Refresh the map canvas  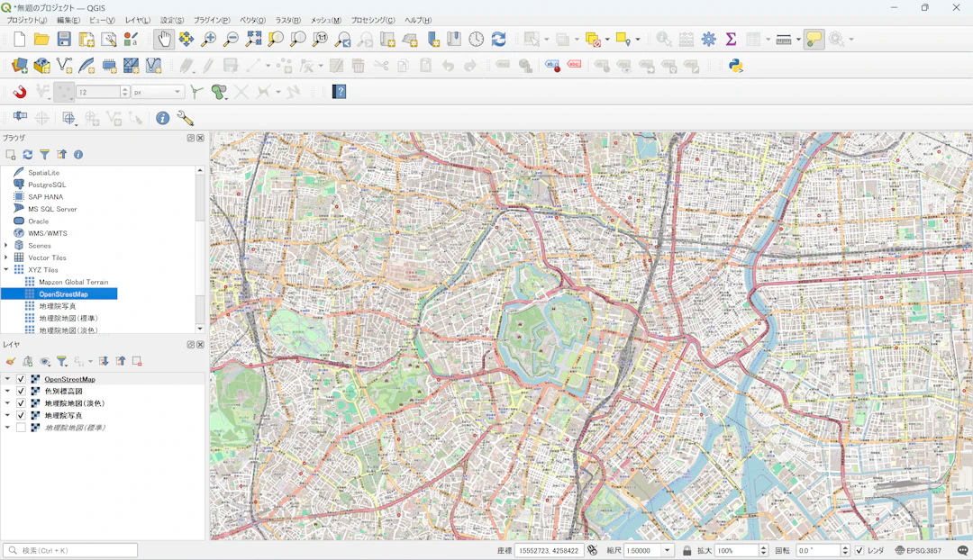(498, 39)
